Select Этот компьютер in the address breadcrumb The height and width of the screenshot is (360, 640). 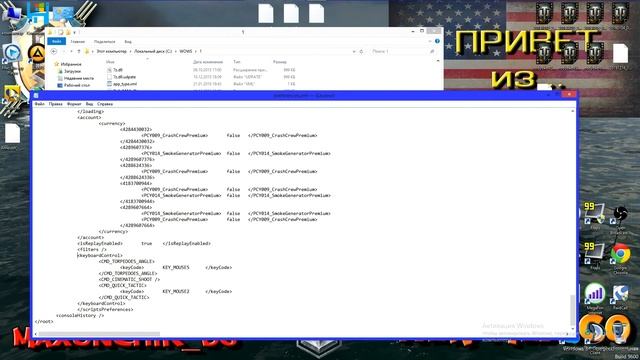[111, 51]
